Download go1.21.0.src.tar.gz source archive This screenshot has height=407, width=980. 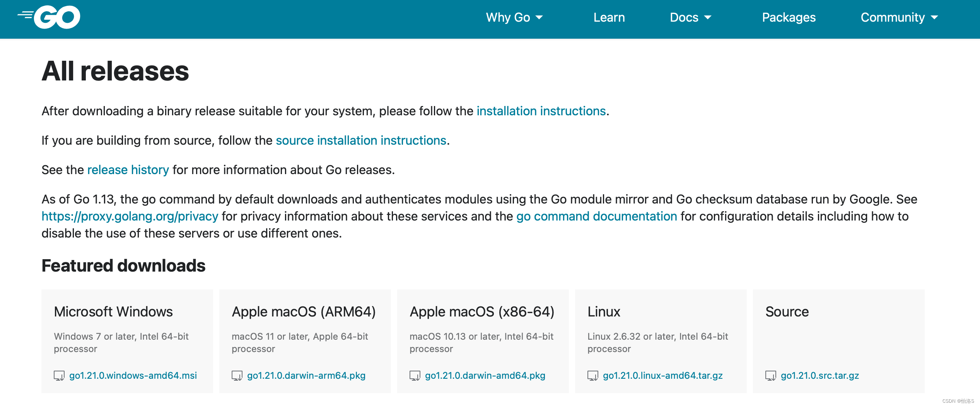coord(820,376)
